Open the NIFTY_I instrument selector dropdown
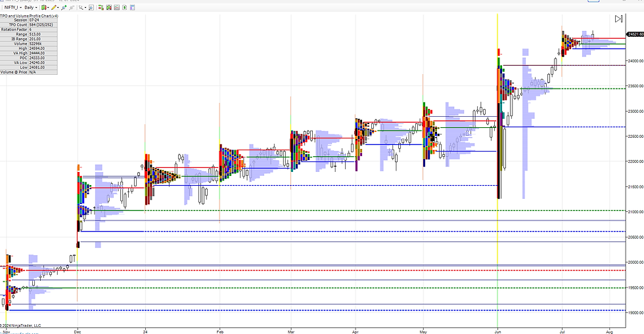Image resolution: width=644 pixels, height=334 pixels. tap(12, 7)
